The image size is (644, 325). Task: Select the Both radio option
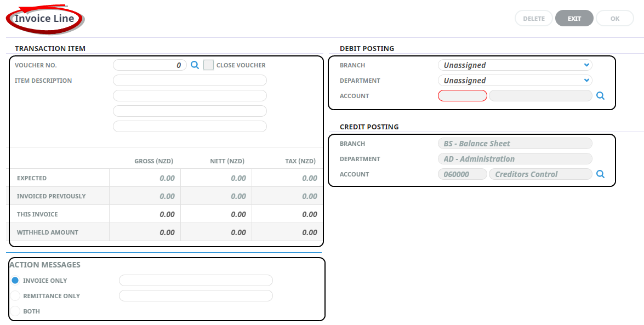click(15, 311)
